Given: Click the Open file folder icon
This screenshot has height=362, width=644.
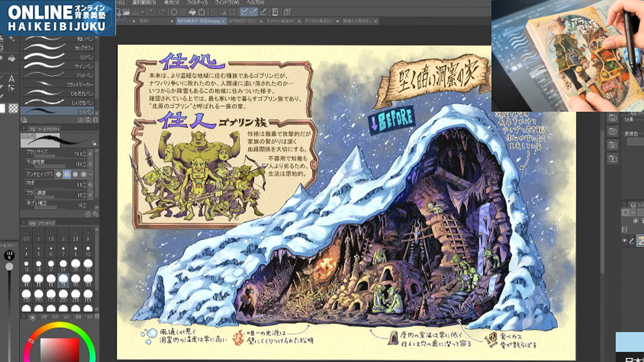Looking at the screenshot, I should (127, 12).
